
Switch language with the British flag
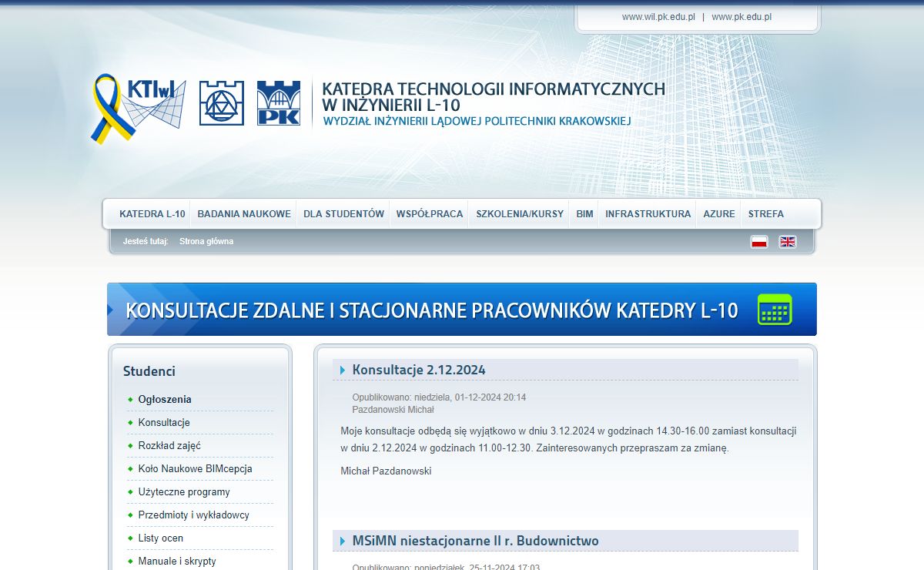pyautogui.click(x=787, y=242)
